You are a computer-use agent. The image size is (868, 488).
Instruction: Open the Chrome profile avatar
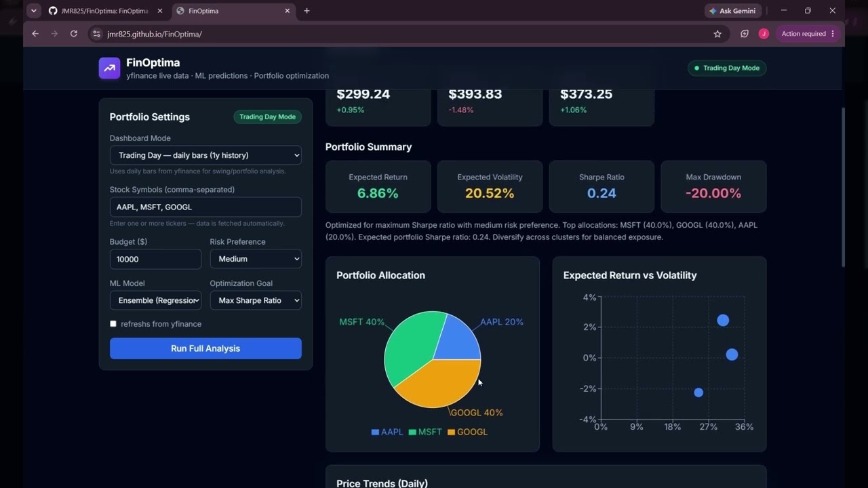coord(764,34)
